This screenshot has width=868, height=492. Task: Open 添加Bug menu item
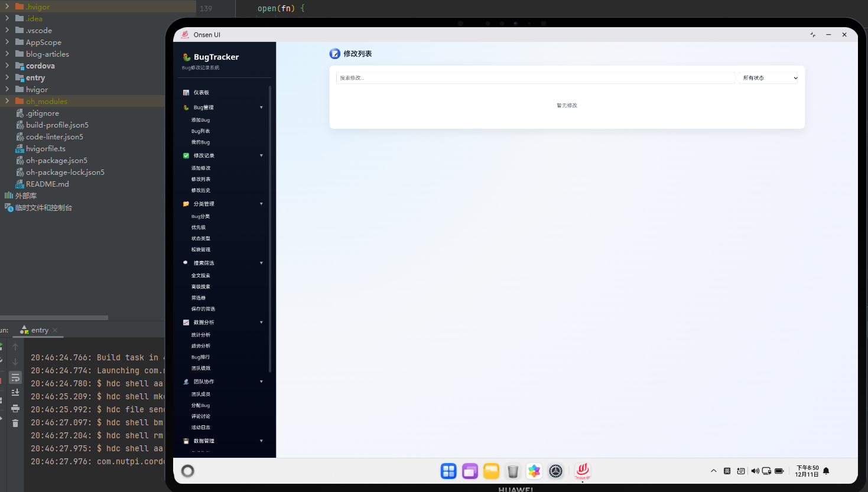[x=200, y=120]
